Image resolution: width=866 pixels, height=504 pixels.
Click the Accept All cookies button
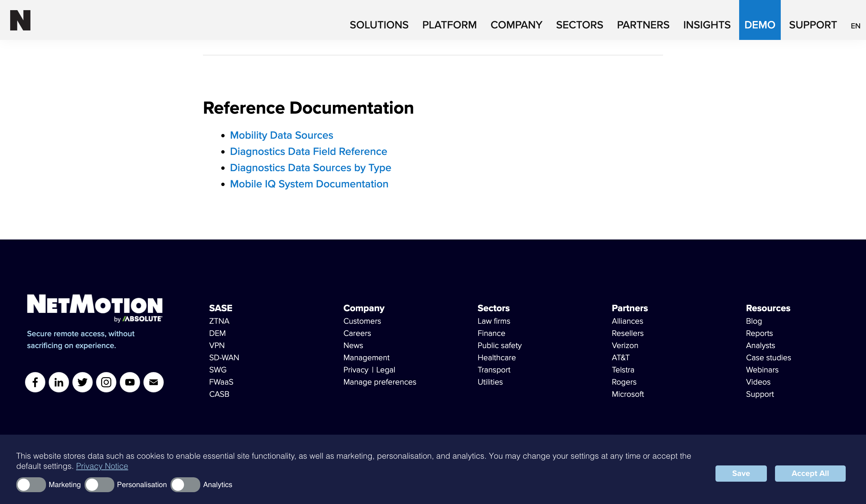pyautogui.click(x=810, y=474)
